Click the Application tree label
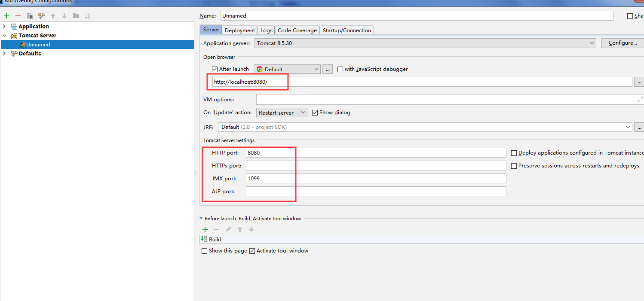 (x=34, y=27)
